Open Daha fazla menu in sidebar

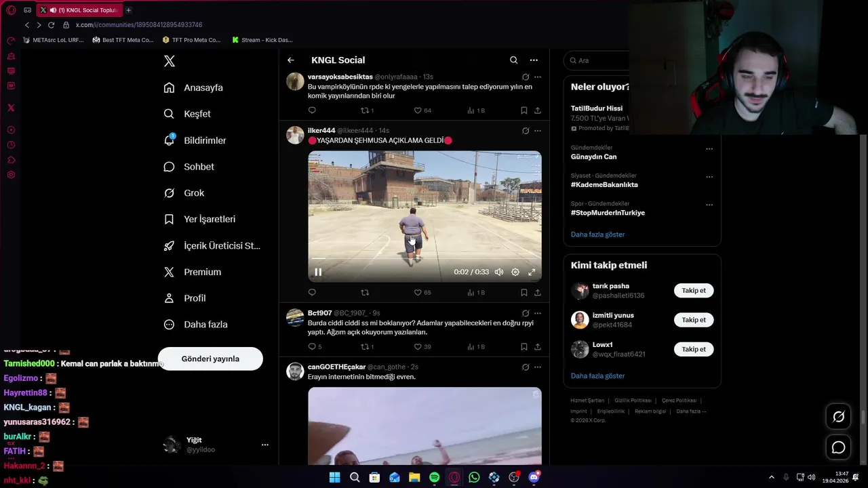(x=196, y=325)
